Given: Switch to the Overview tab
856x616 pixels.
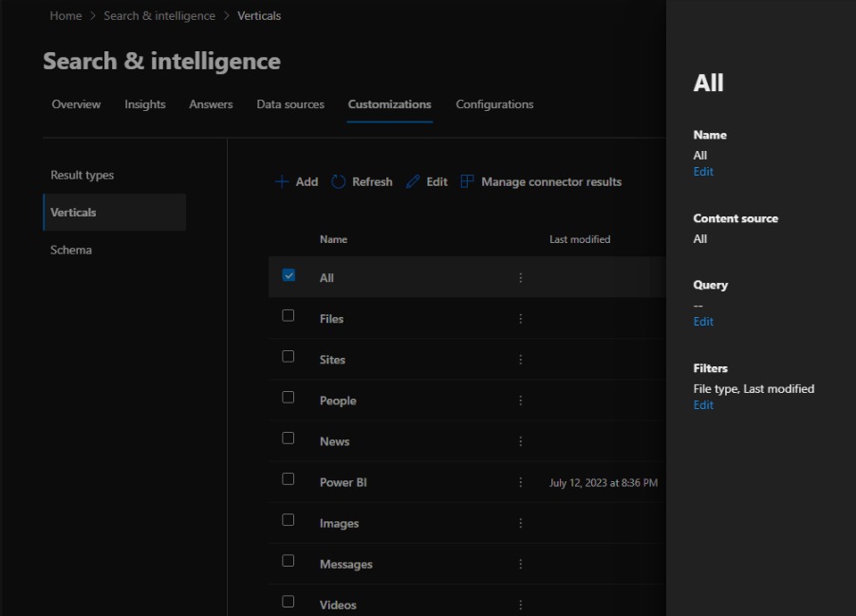Looking at the screenshot, I should click(76, 104).
